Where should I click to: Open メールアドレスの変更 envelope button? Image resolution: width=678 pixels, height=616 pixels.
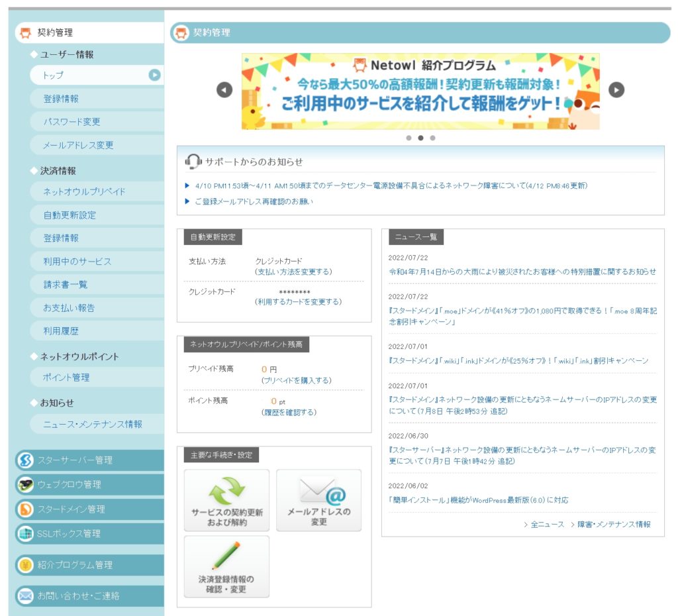pos(318,500)
